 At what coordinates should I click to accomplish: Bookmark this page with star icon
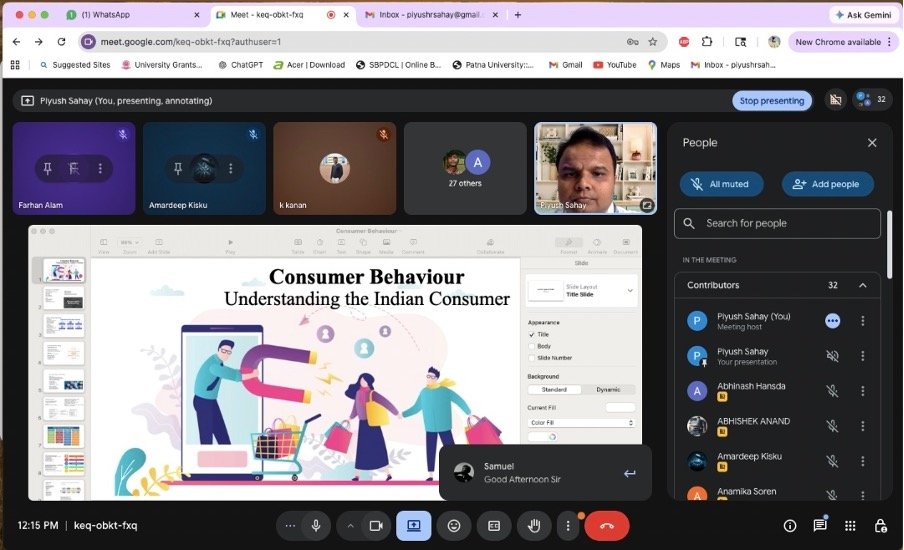[653, 42]
